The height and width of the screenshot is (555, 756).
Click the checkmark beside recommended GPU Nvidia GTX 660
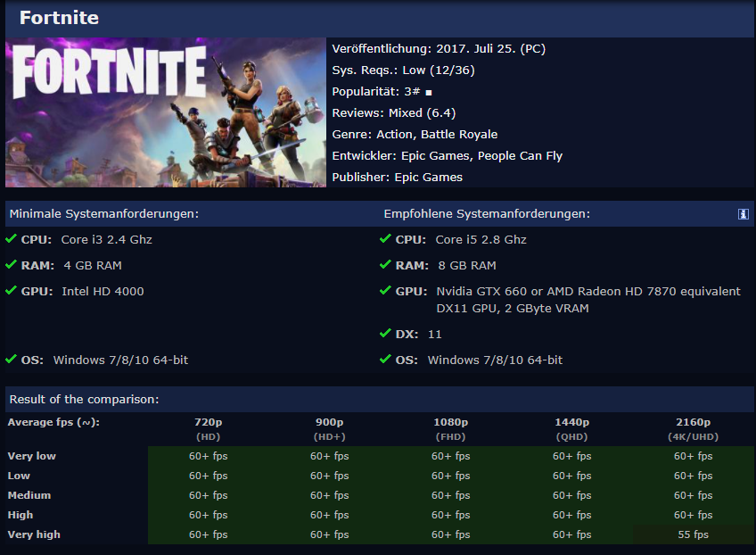[385, 290]
